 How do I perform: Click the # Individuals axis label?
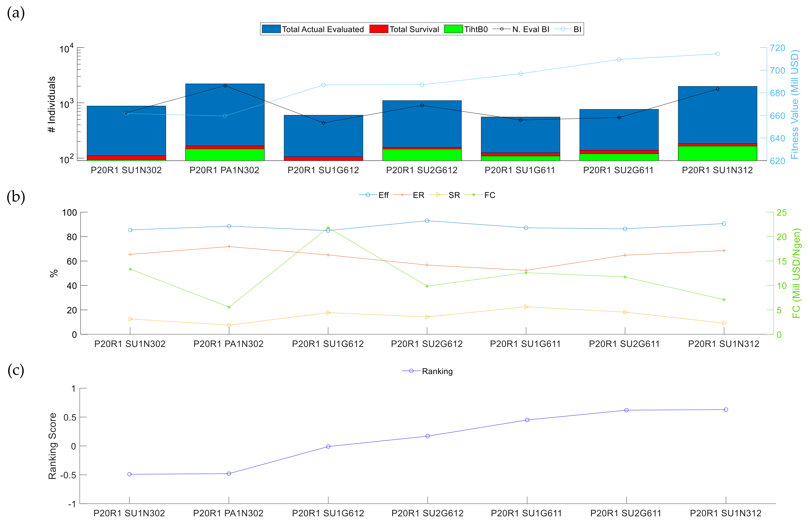(51, 104)
